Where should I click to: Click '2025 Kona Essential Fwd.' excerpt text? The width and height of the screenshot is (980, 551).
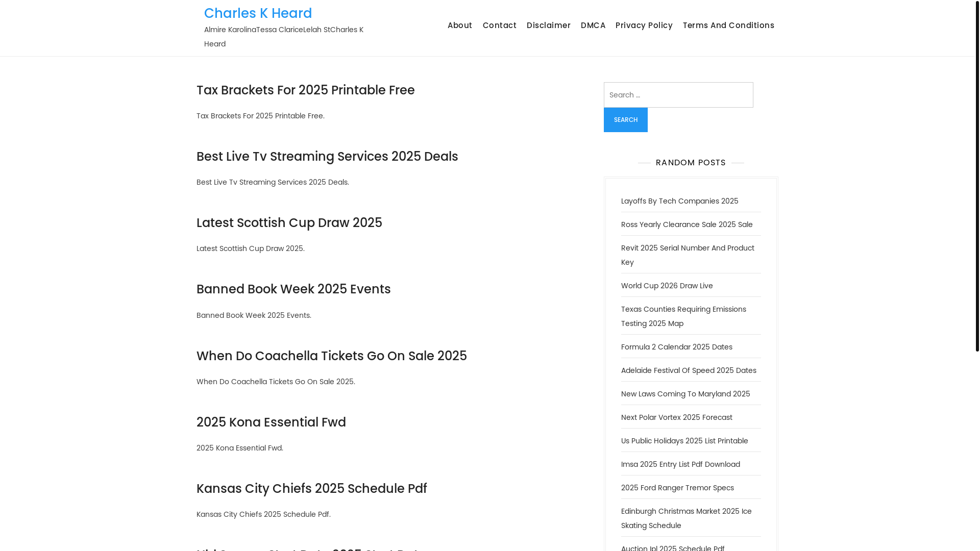240,448
